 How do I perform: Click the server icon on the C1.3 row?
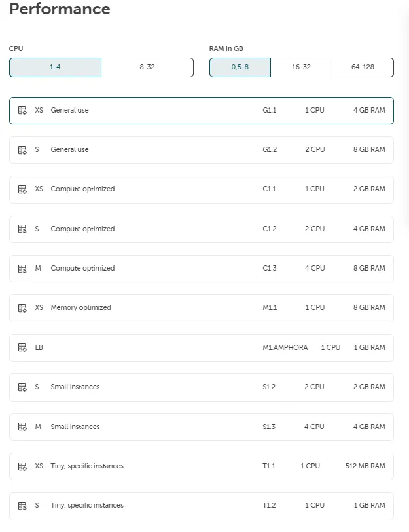[x=22, y=268]
